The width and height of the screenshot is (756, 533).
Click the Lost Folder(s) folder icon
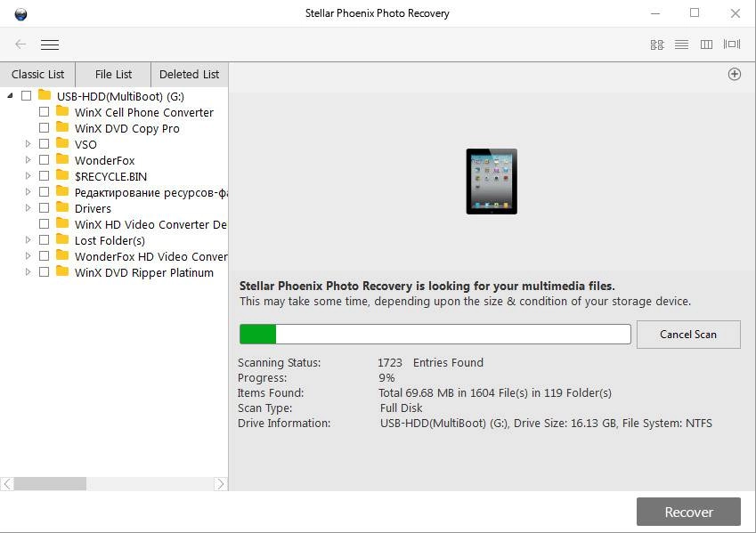[x=62, y=239]
